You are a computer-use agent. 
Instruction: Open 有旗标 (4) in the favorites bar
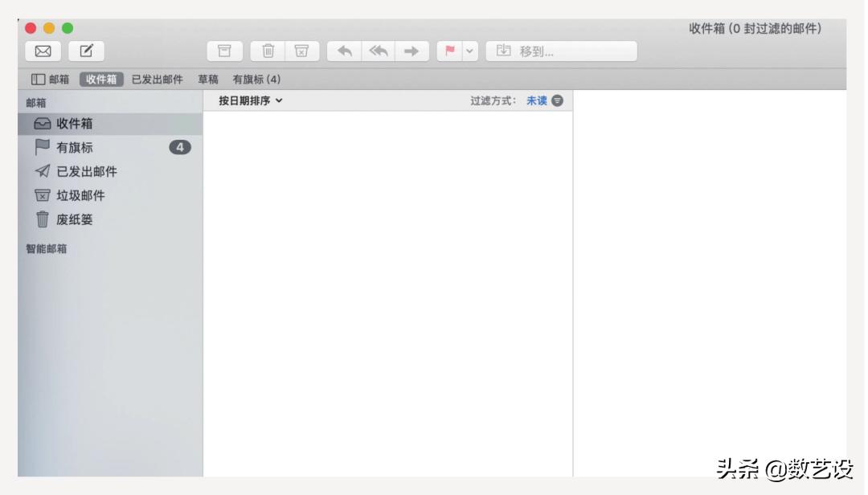click(x=256, y=80)
